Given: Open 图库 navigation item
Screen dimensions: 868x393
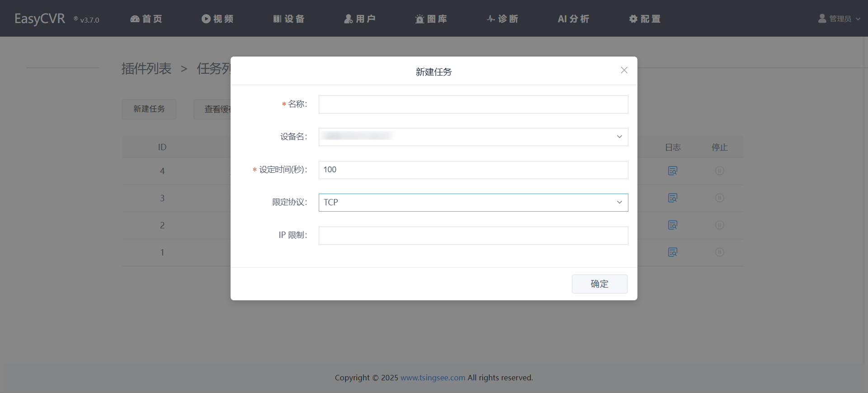Looking at the screenshot, I should pyautogui.click(x=431, y=19).
